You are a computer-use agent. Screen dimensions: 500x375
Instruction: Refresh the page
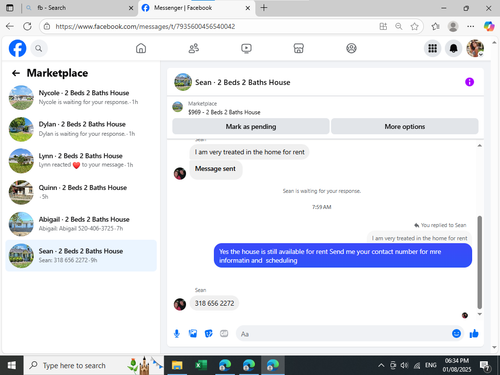tap(28, 26)
